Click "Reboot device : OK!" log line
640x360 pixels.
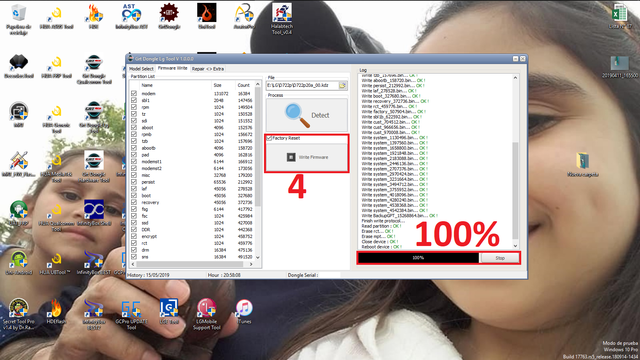[382, 247]
